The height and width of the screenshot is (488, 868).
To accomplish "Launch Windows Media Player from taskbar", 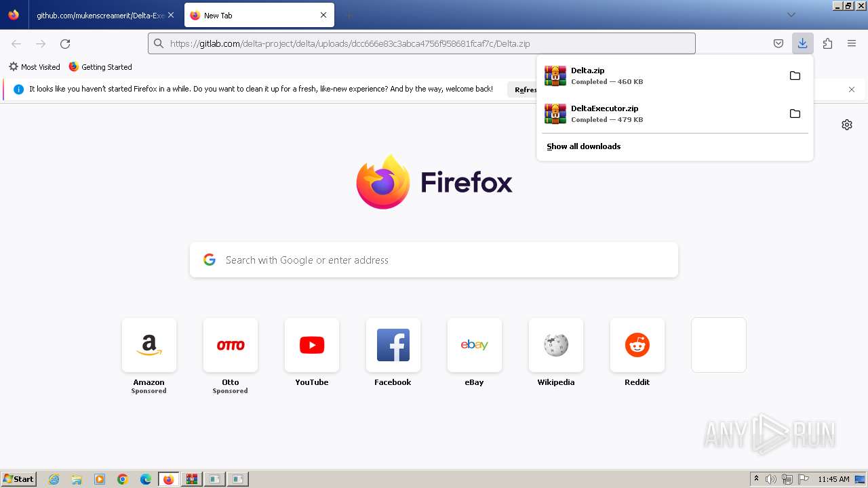I will click(x=100, y=479).
